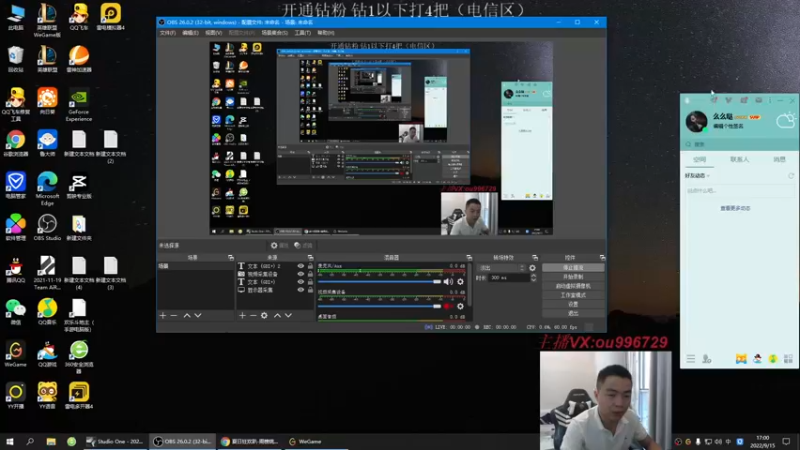
Task: Click 停止推流 button in OBS controls
Action: 573,268
